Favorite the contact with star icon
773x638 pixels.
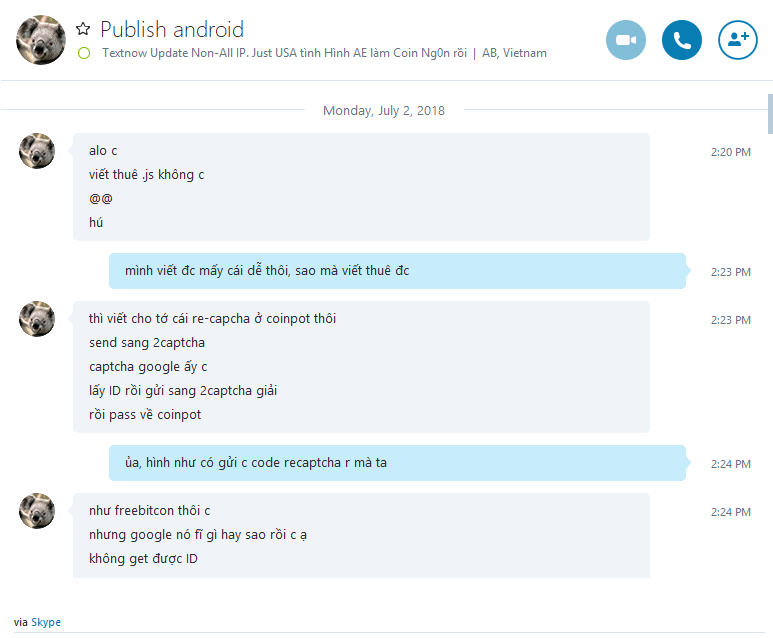[x=83, y=29]
